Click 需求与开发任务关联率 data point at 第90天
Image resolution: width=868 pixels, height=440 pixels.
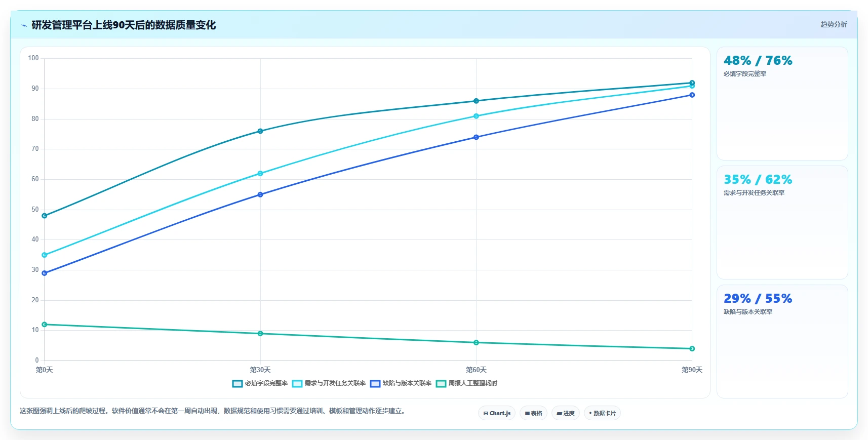[692, 87]
